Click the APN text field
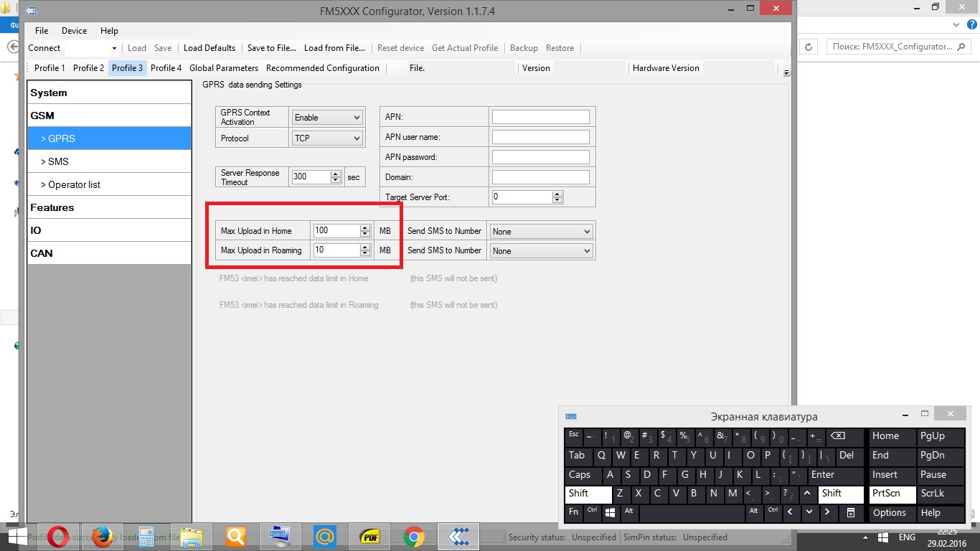The width and height of the screenshot is (980, 551). point(540,117)
